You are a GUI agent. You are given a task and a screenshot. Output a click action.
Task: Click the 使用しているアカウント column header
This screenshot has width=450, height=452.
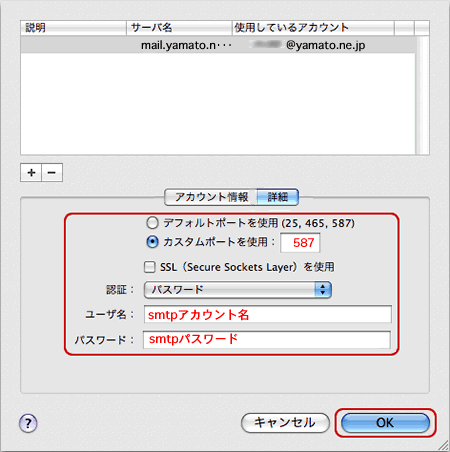point(313,28)
